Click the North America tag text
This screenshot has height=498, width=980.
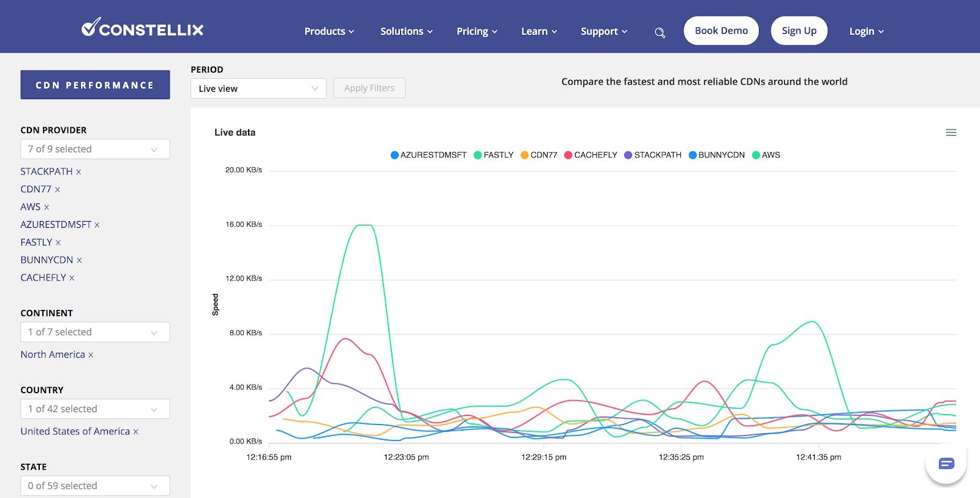[53, 355]
